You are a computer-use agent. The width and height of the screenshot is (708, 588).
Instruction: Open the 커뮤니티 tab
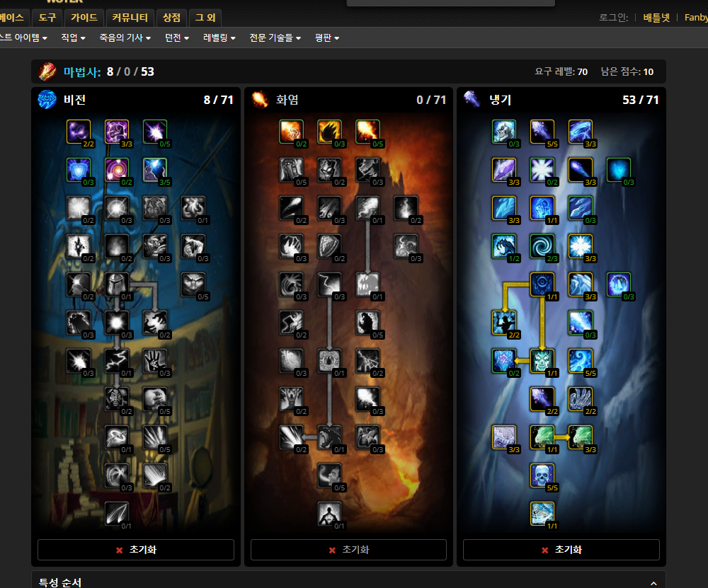click(x=130, y=18)
